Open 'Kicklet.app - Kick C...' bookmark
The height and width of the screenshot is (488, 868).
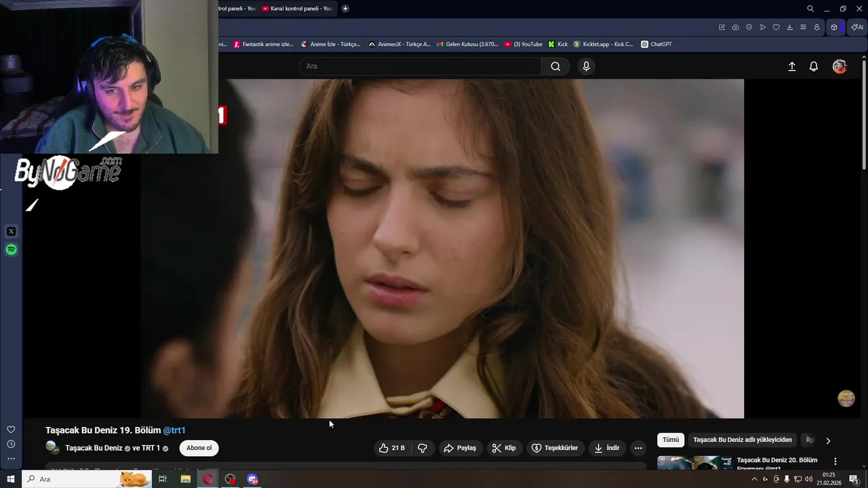[x=603, y=44]
